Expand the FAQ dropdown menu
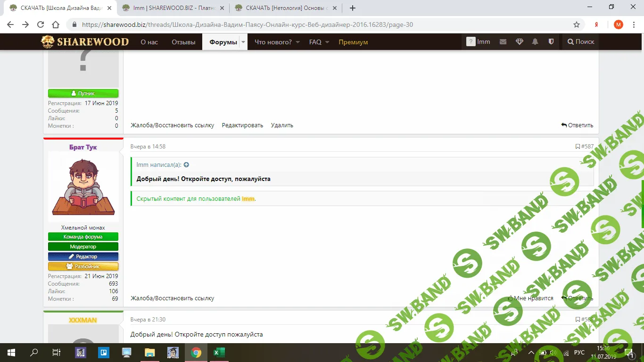Screen dimensions: 644x362 pyautogui.click(x=327, y=42)
